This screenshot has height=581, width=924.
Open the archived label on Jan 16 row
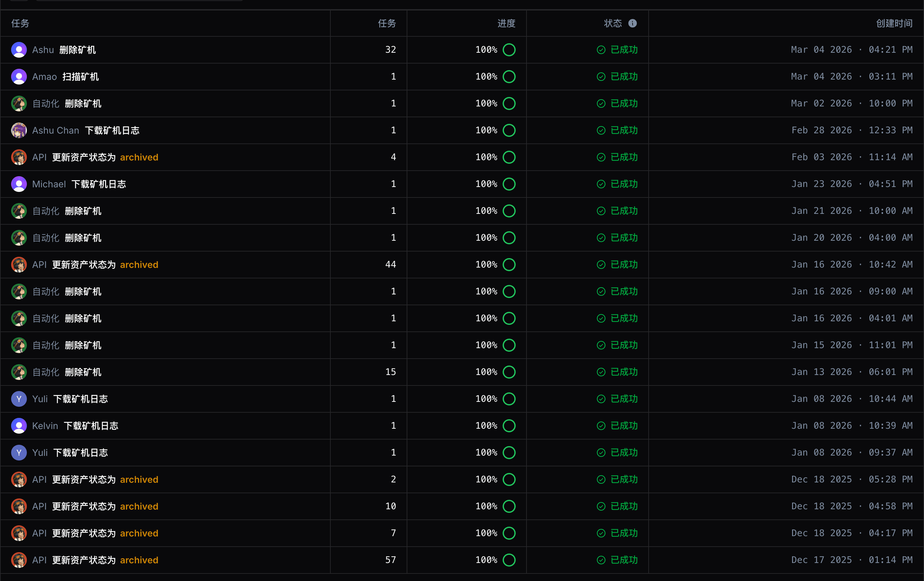[x=139, y=264]
